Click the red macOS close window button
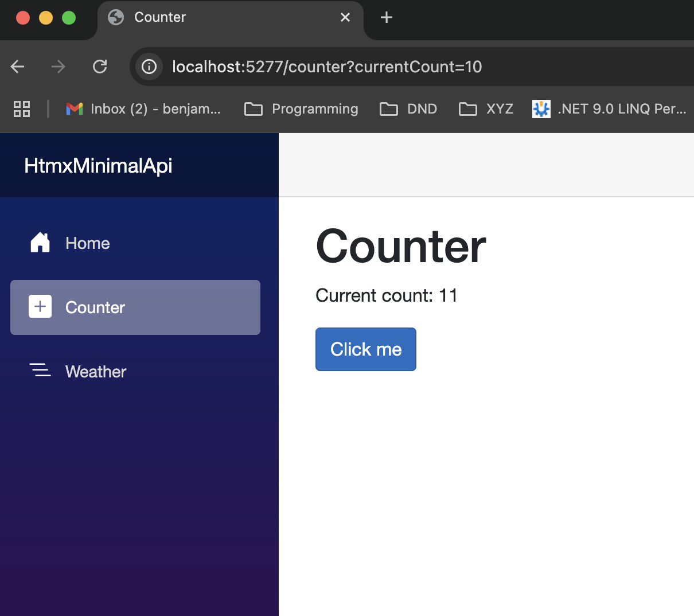Screen dimensions: 694x616 tap(23, 18)
